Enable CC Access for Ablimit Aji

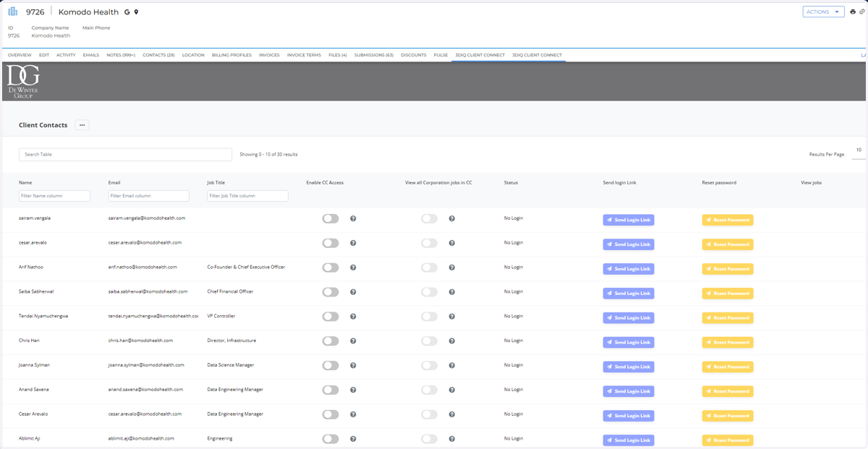331,439
